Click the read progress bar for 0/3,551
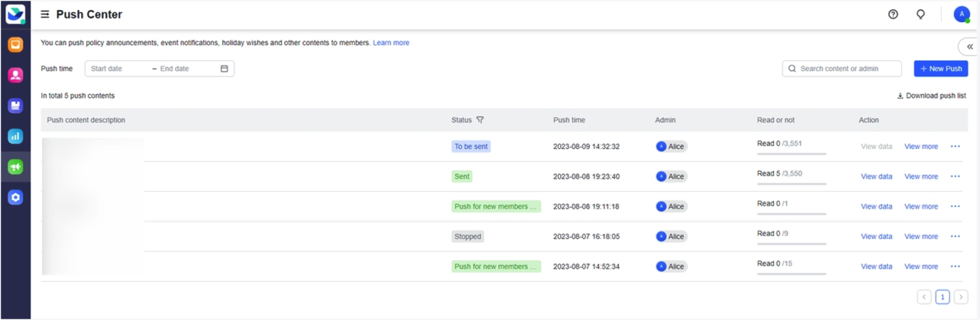The width and height of the screenshot is (980, 320). 791,154
